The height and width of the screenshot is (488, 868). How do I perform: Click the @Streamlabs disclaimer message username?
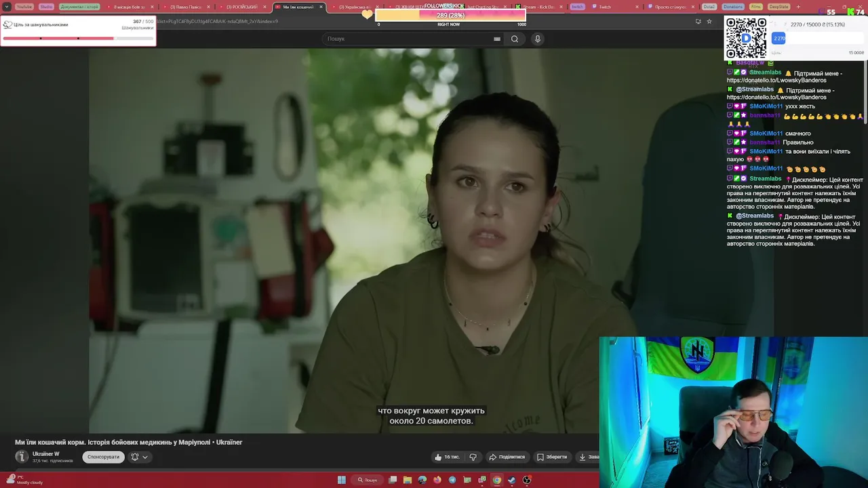755,216
